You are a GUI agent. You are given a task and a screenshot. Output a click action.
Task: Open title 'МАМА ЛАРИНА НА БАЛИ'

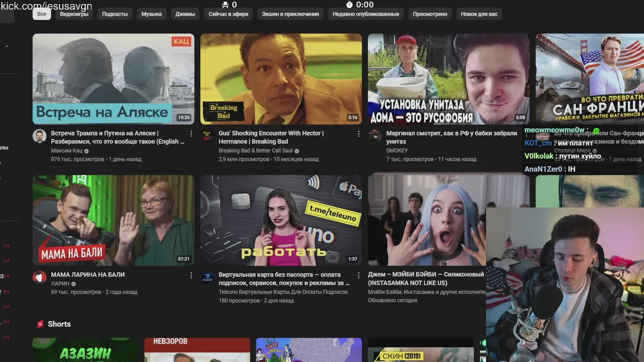pyautogui.click(x=88, y=275)
